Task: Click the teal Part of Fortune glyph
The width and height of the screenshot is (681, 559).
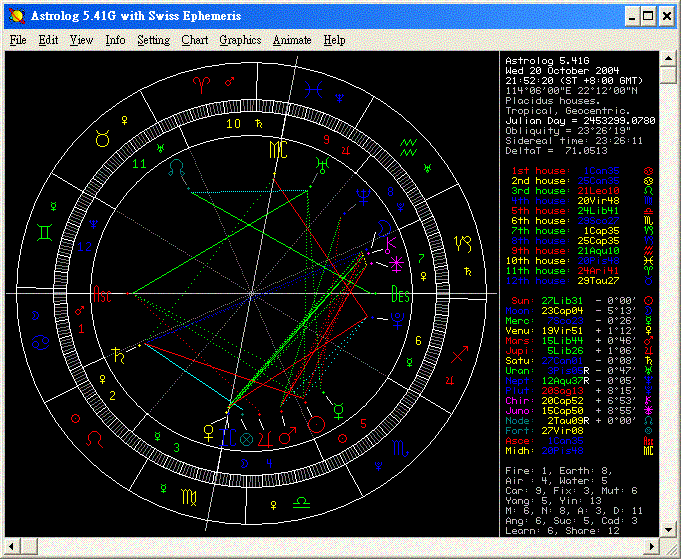Action: click(x=246, y=439)
